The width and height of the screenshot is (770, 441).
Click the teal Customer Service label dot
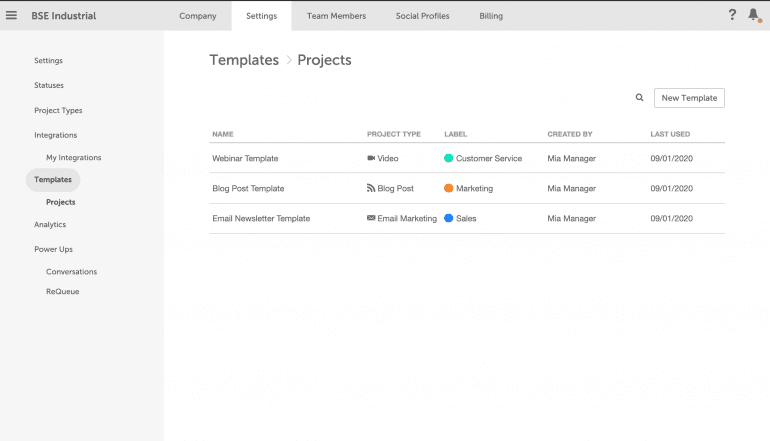(x=449, y=158)
